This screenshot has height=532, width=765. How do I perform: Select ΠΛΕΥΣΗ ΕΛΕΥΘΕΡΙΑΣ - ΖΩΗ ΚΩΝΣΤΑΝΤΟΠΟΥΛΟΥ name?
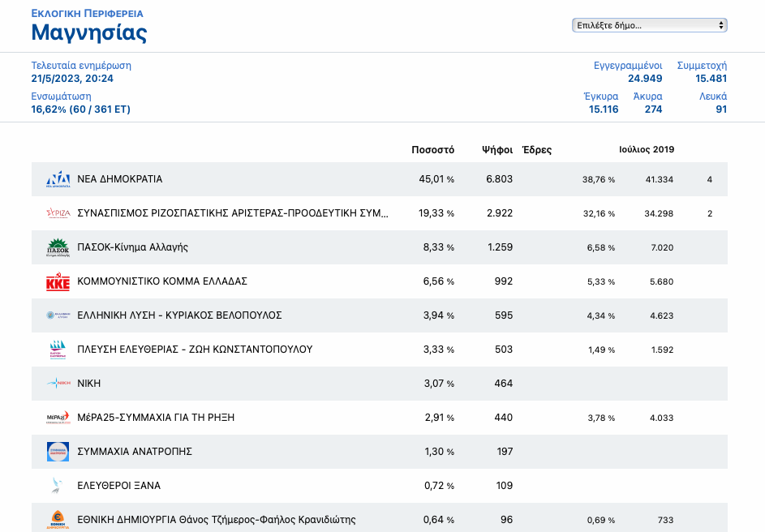point(195,350)
